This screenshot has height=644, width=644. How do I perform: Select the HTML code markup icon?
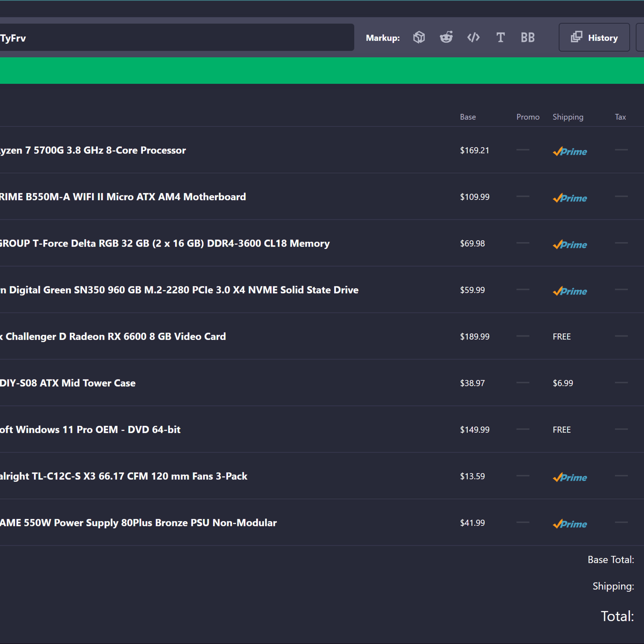(473, 37)
